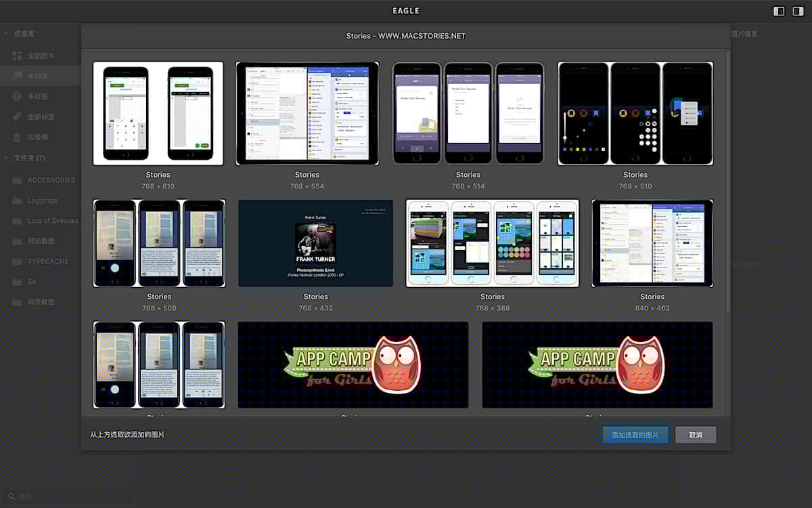The image size is (812, 508).
Task: Select the 未归类 label in sidebar
Action: pos(38,76)
